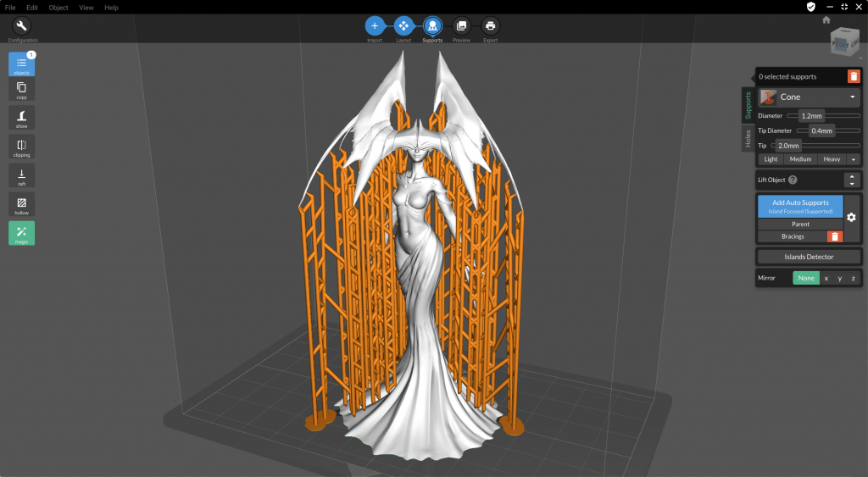
Task: Click the Lift Object stepper arrows
Action: pos(852,180)
